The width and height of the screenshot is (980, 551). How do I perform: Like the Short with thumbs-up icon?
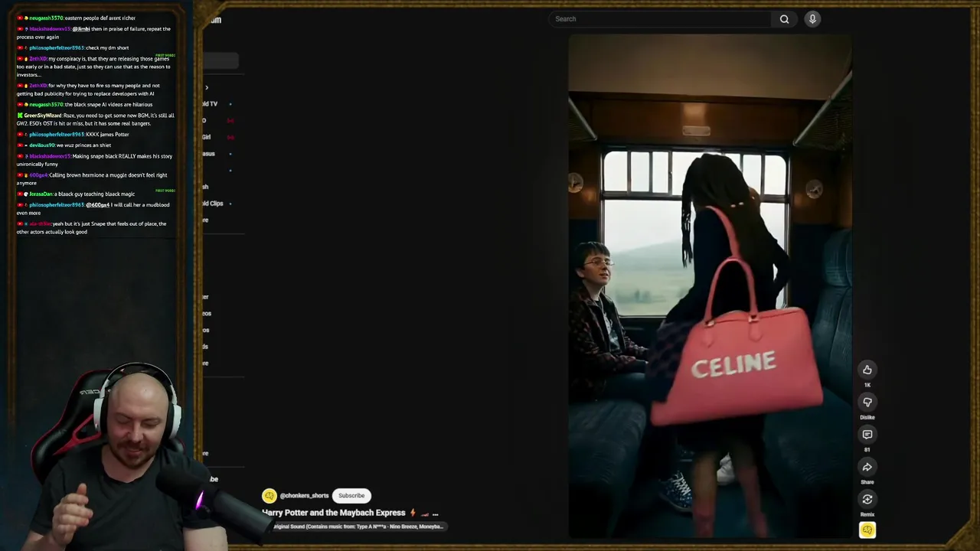coord(867,370)
